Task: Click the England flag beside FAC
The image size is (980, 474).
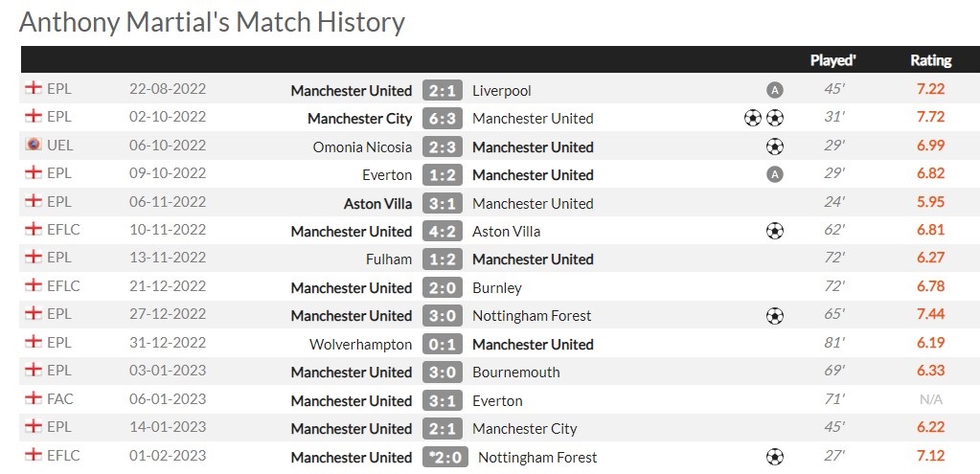Action: pos(34,399)
